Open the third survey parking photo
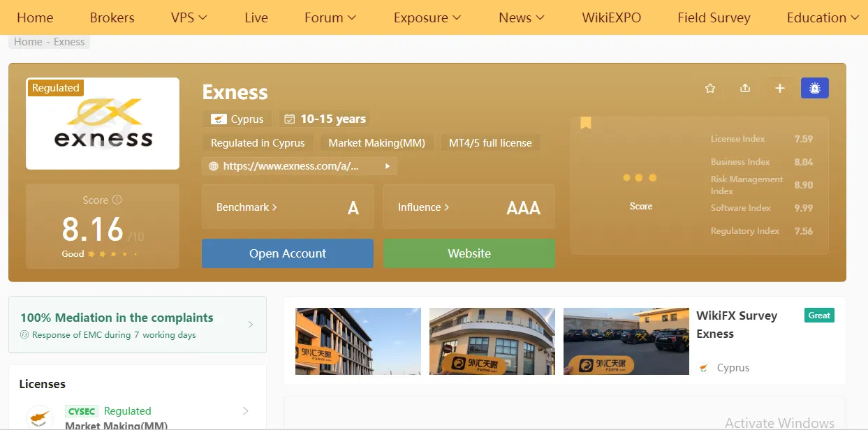868x430 pixels. (626, 341)
